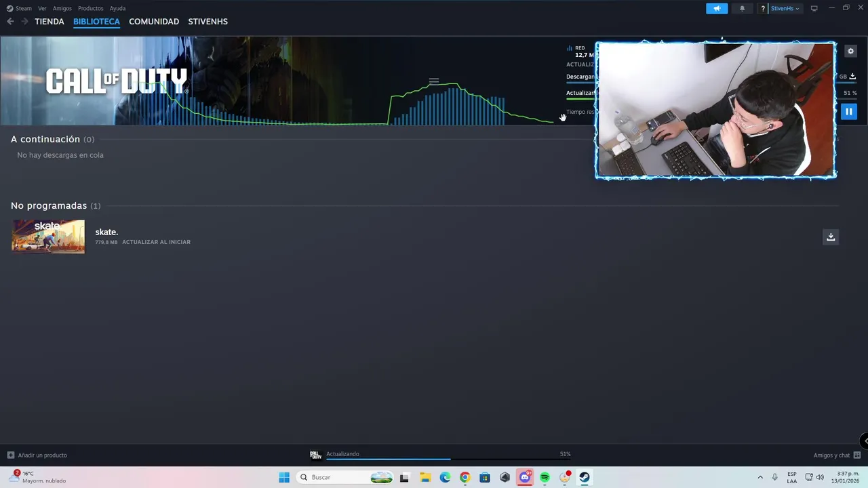Click the graph handle lines icon
This screenshot has width=868, height=488.
(x=434, y=81)
